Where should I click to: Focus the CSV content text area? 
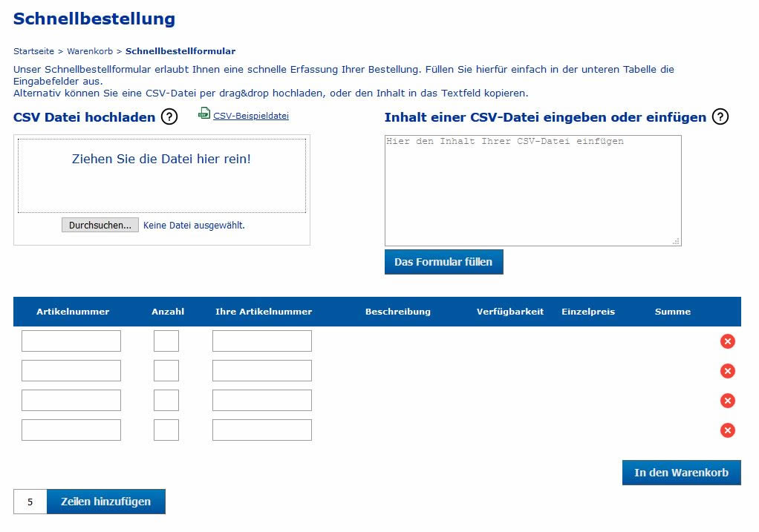pyautogui.click(x=532, y=191)
